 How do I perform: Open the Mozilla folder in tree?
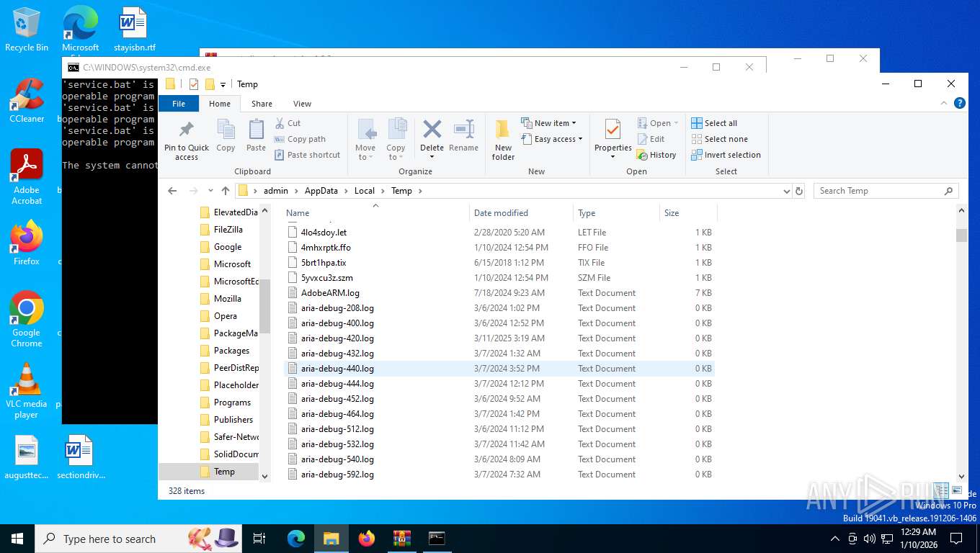[x=227, y=299]
